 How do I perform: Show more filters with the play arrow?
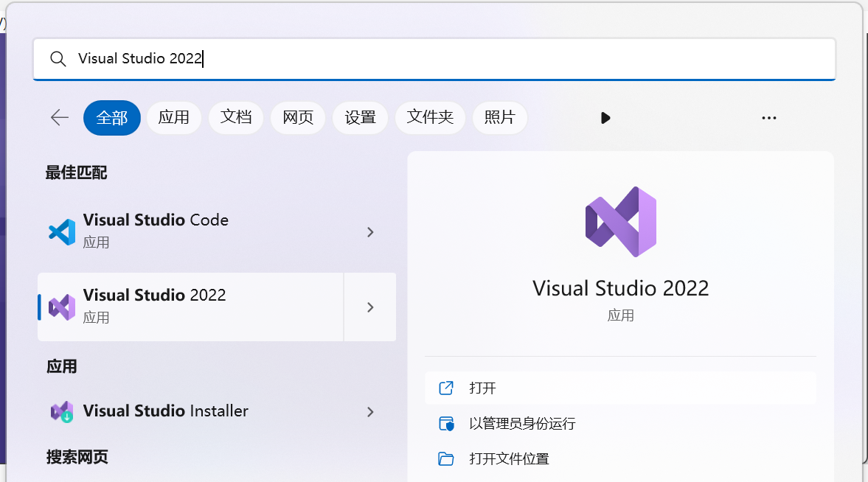tap(605, 118)
